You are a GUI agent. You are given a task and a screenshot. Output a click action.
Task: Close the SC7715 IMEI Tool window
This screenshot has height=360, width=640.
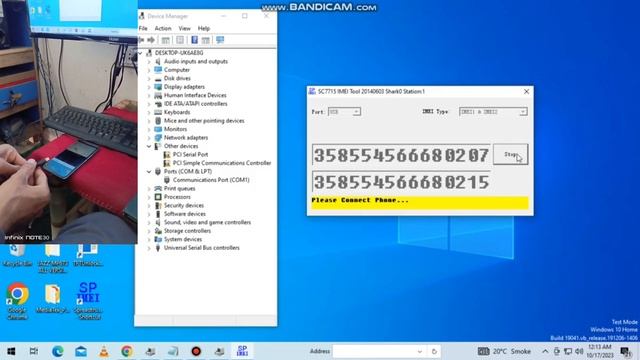coord(527,91)
